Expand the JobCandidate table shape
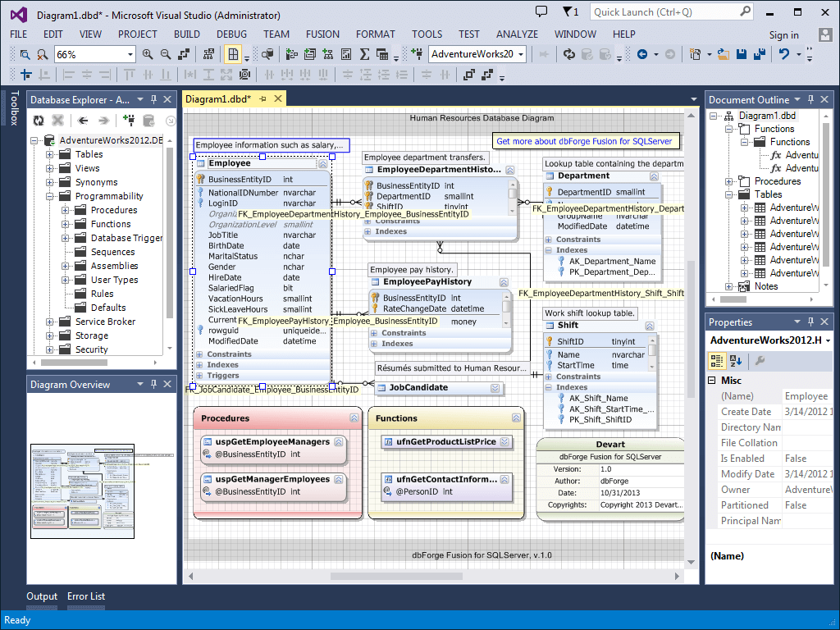Image resolution: width=840 pixels, height=630 pixels. coord(495,388)
